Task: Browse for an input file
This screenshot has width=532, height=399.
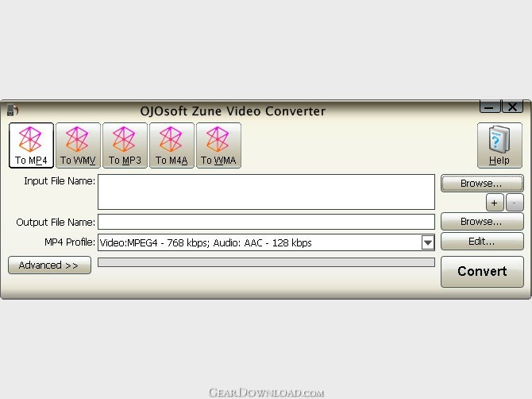Action: 482,184
